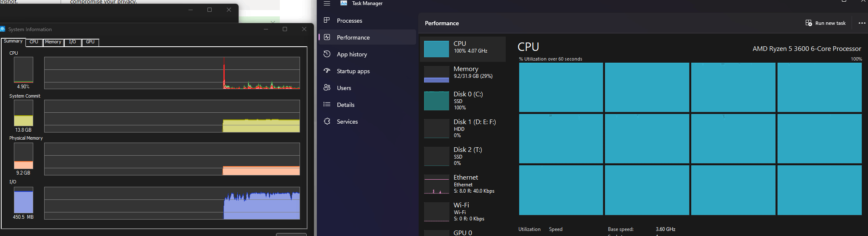The height and width of the screenshot is (236, 868).
Task: Click the I/O 450.5 MB meter
Action: point(24,200)
